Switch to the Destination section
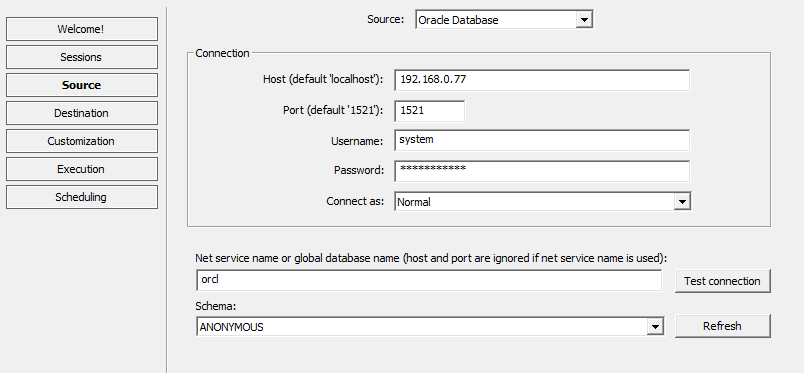This screenshot has width=804, height=373. click(82, 113)
